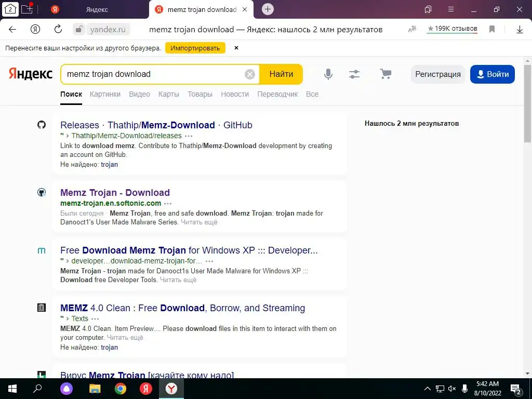Launch Alice assistant from taskbar
Image resolution: width=532 pixels, height=399 pixels.
pos(66,389)
